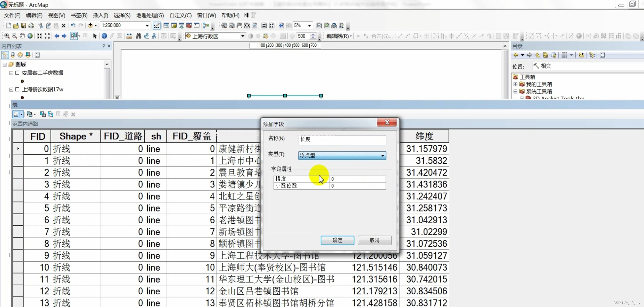Pin the 内容列表 panel with auto-hide icon

103,46
